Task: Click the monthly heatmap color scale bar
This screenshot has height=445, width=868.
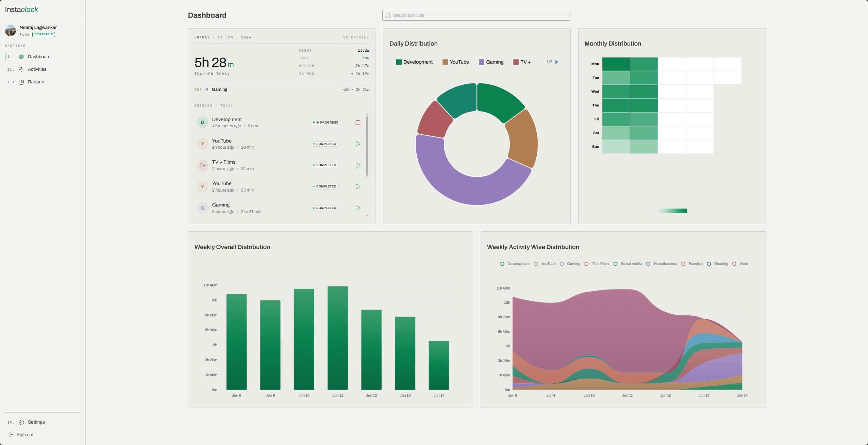Action: tap(672, 211)
